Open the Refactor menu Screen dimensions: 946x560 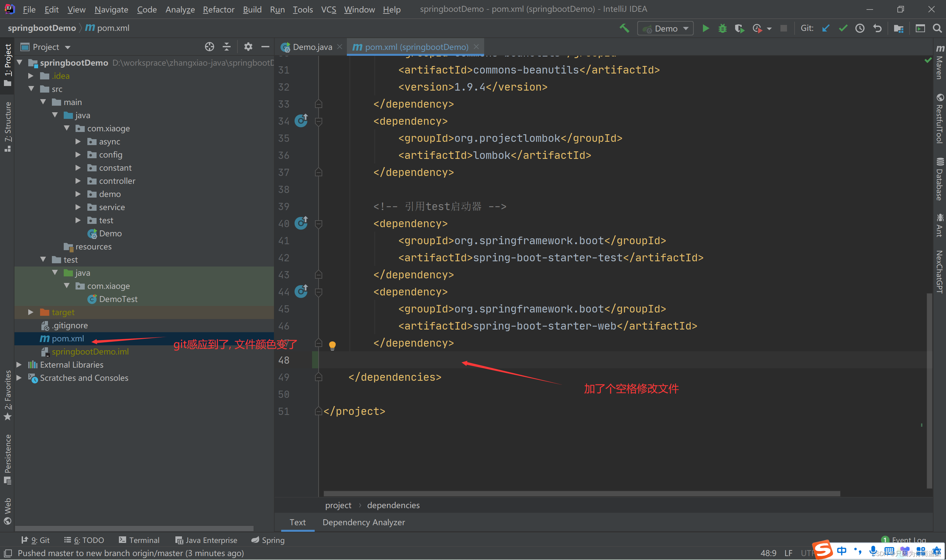(218, 10)
